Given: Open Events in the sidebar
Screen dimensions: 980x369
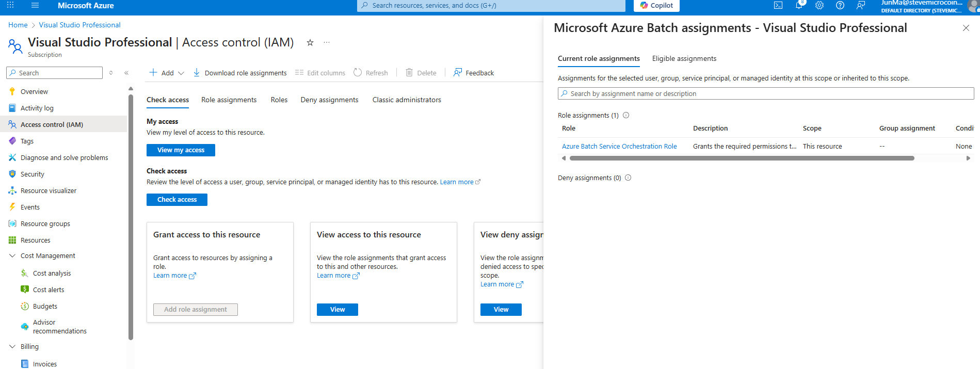Looking at the screenshot, I should pyautogui.click(x=30, y=207).
